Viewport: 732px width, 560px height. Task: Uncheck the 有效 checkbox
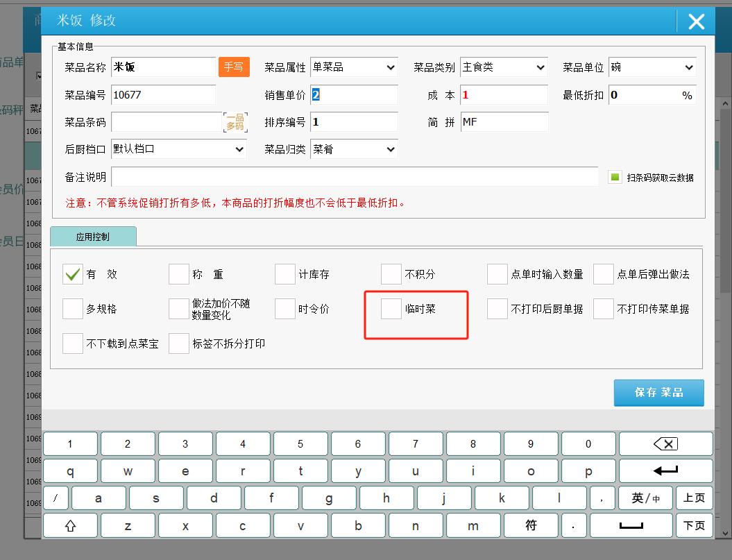point(73,274)
